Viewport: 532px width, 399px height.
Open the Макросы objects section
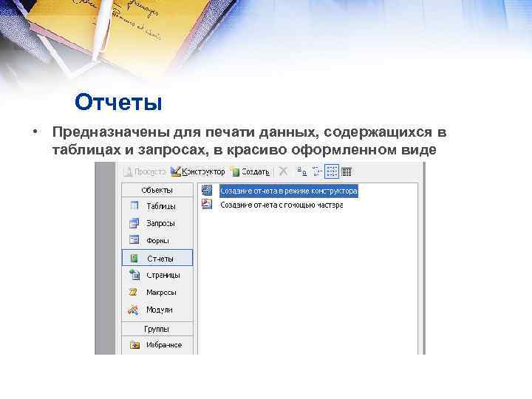(157, 292)
